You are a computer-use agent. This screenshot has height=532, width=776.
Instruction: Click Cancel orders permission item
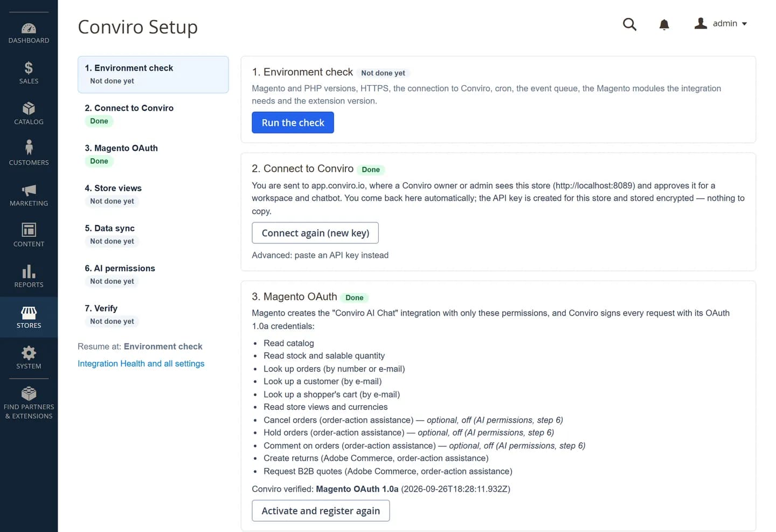coord(413,420)
